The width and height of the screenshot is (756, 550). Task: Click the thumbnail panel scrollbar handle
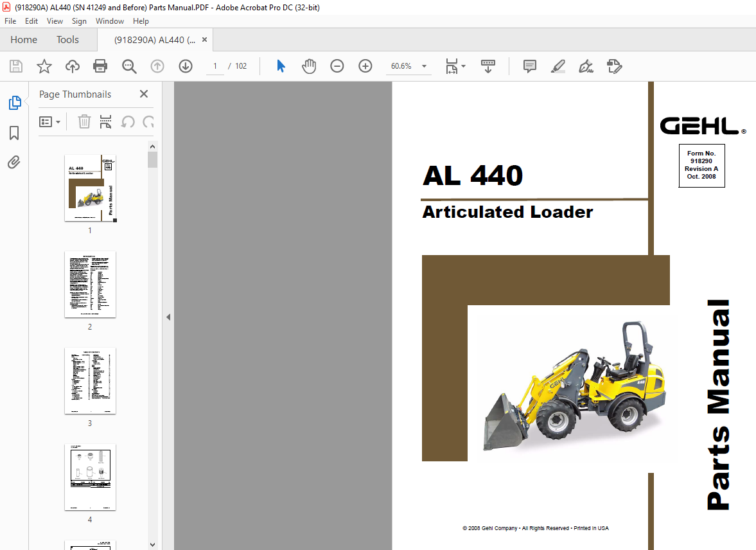pos(152,160)
